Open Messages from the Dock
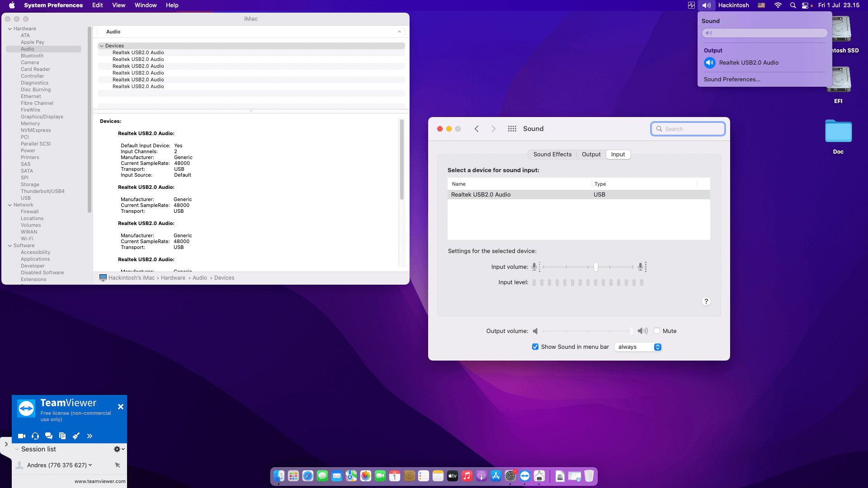The height and width of the screenshot is (488, 868). (x=322, y=476)
